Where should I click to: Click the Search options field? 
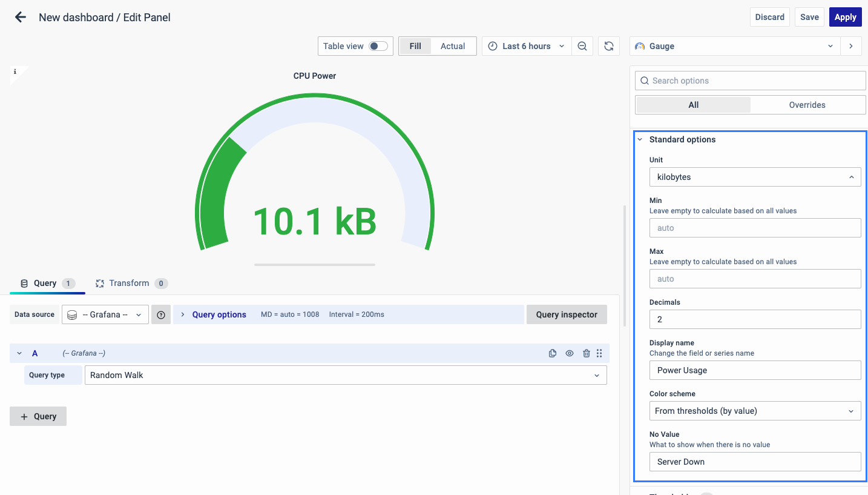point(751,81)
